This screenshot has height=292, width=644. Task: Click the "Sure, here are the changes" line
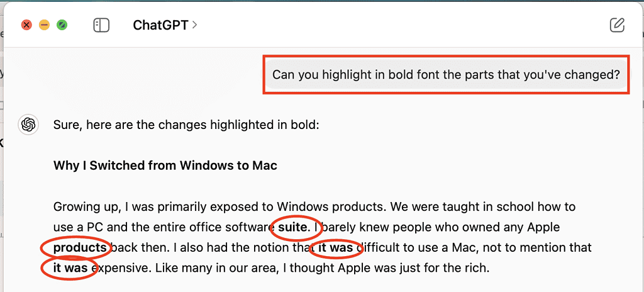click(187, 125)
